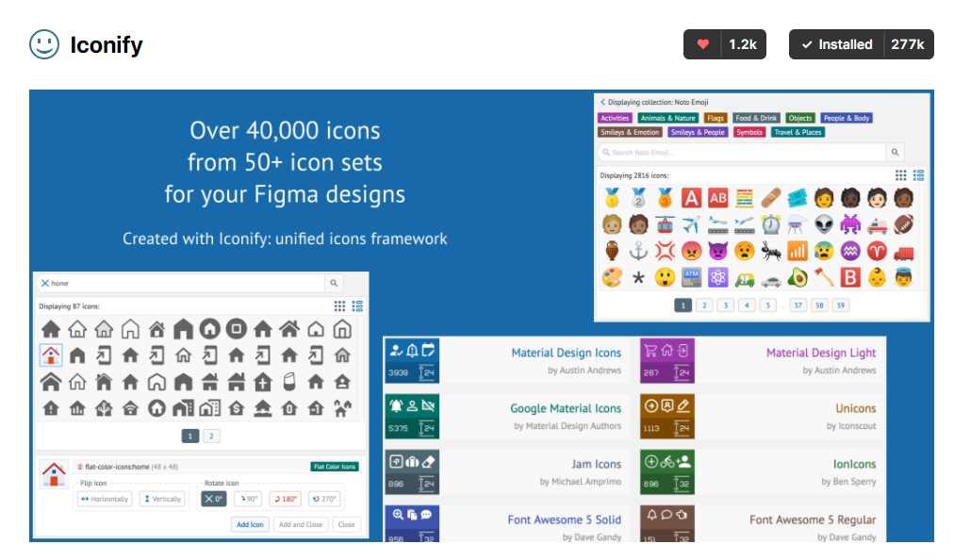Screen dimensions: 954x560
Task: Choose the American football emoji
Action: tap(903, 224)
